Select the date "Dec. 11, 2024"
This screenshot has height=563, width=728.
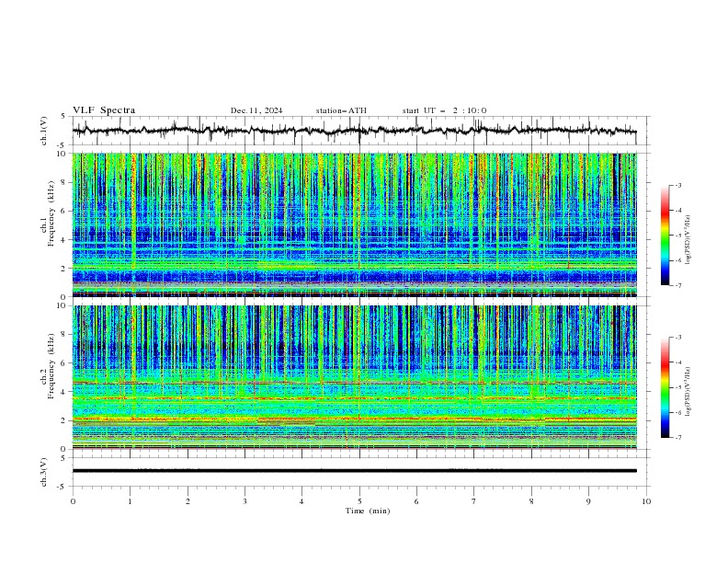click(x=256, y=110)
